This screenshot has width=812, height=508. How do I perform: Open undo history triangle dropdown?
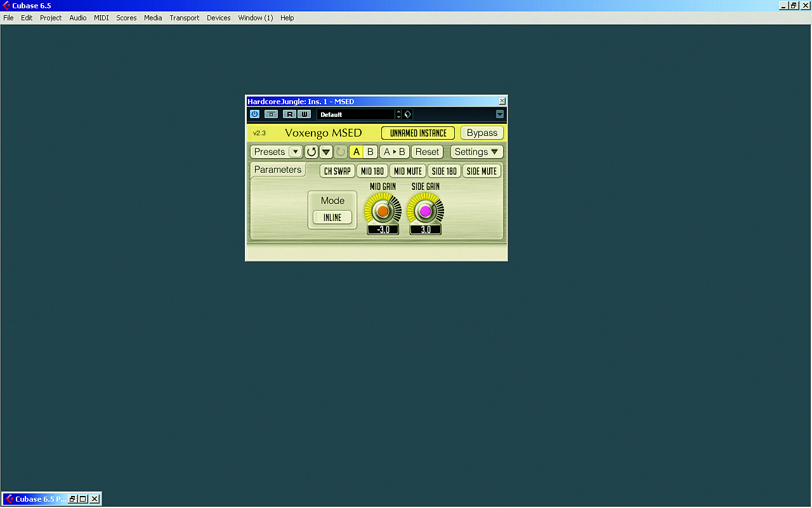pos(326,152)
